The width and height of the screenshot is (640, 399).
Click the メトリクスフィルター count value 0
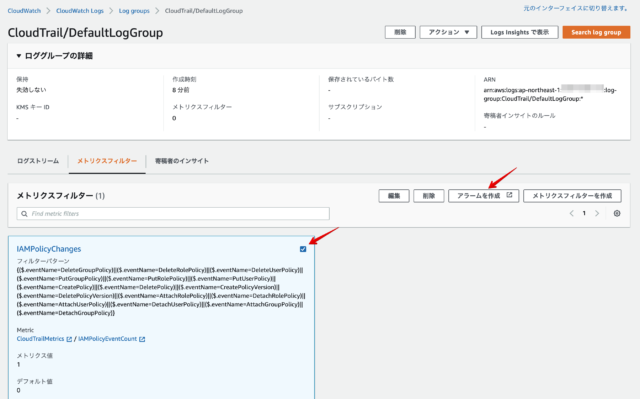click(174, 118)
